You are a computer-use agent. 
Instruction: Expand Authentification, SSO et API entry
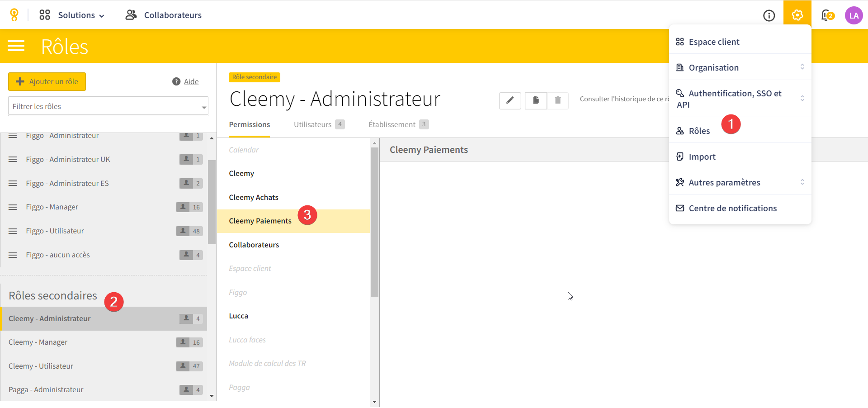[740, 99]
